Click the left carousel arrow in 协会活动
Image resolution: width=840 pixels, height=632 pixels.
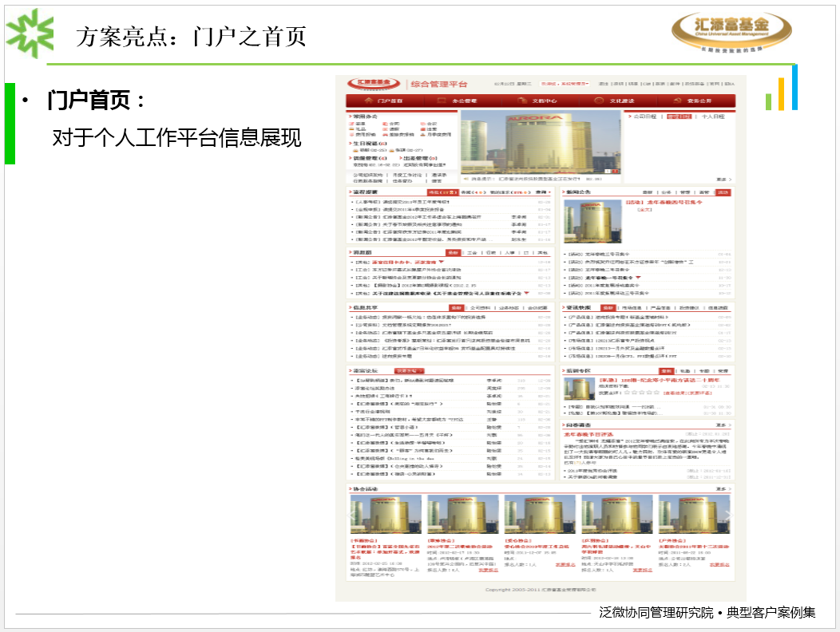(x=352, y=515)
